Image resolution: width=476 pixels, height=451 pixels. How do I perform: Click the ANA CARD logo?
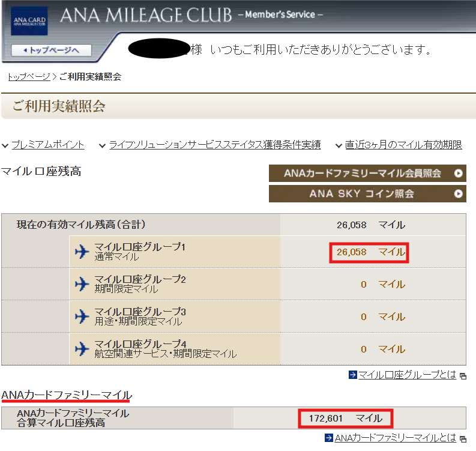click(x=29, y=22)
